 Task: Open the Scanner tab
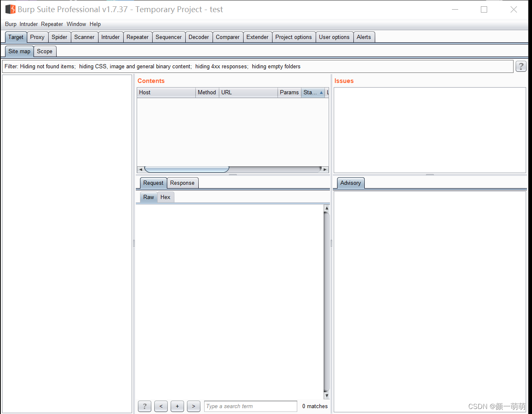[x=84, y=37]
